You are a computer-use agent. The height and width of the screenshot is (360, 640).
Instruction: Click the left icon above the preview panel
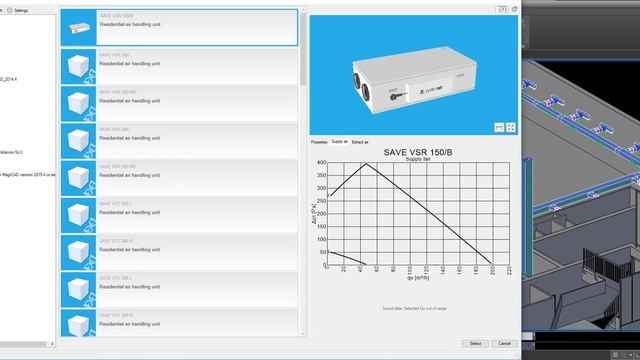click(x=501, y=9)
